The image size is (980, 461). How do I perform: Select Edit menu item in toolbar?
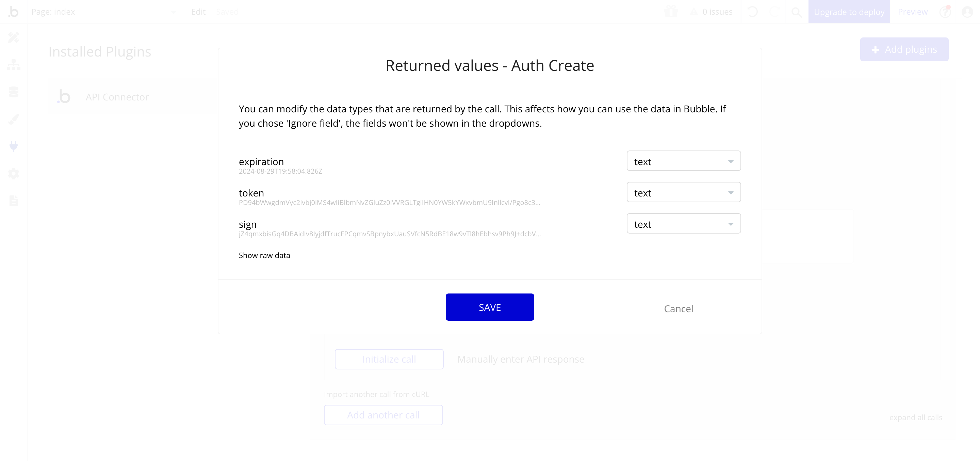pos(198,11)
